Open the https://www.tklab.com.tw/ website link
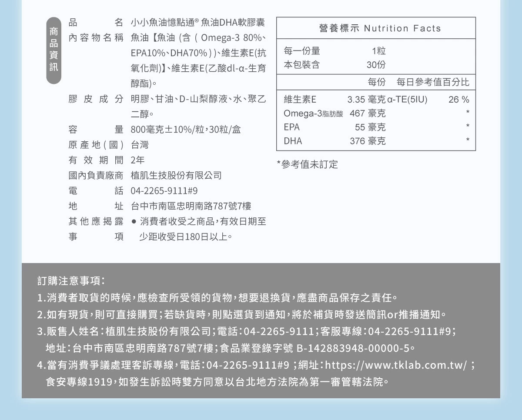 pos(396,364)
